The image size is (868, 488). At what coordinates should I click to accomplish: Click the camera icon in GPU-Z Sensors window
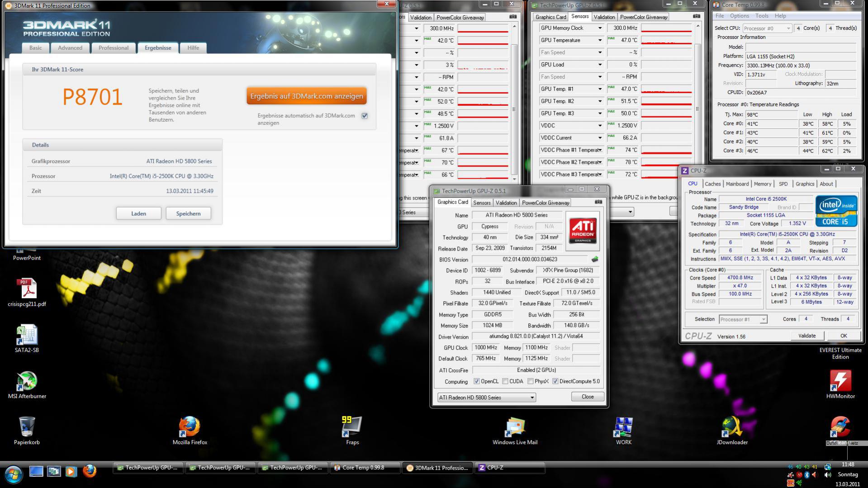[x=697, y=16]
